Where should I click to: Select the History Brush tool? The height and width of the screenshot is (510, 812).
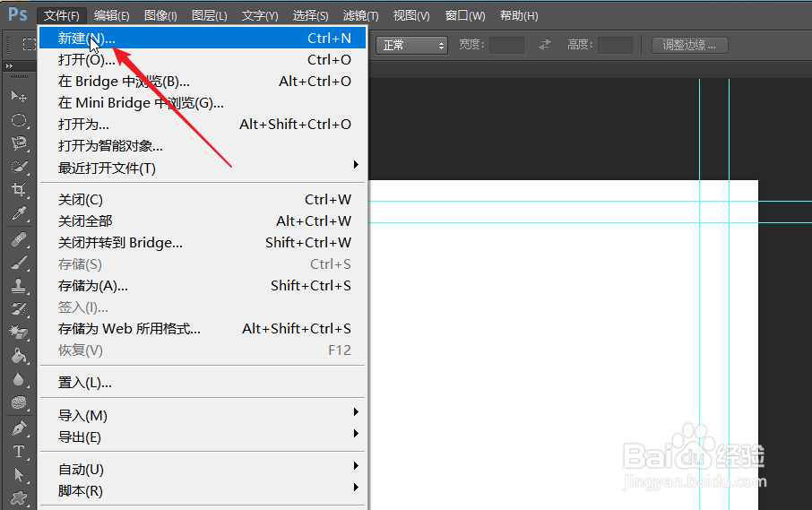click(x=19, y=309)
